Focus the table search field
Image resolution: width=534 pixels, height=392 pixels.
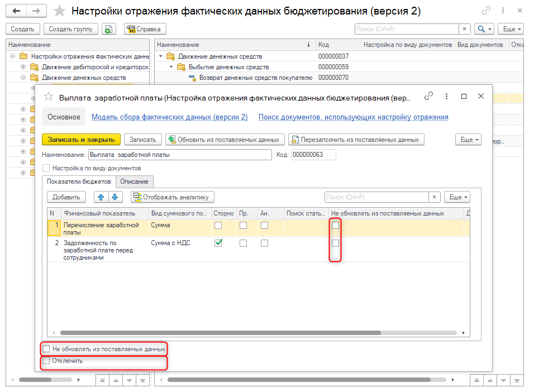pyautogui.click(x=376, y=197)
